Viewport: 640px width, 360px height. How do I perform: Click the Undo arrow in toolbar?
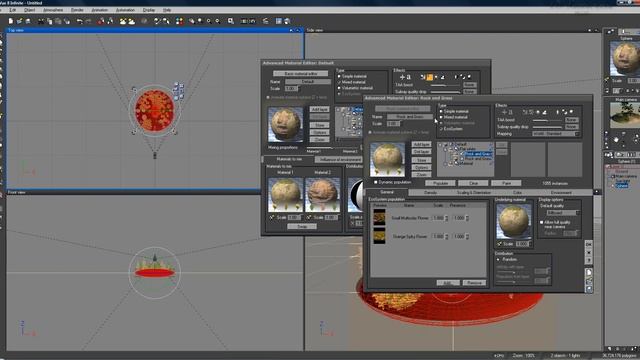click(x=80, y=21)
